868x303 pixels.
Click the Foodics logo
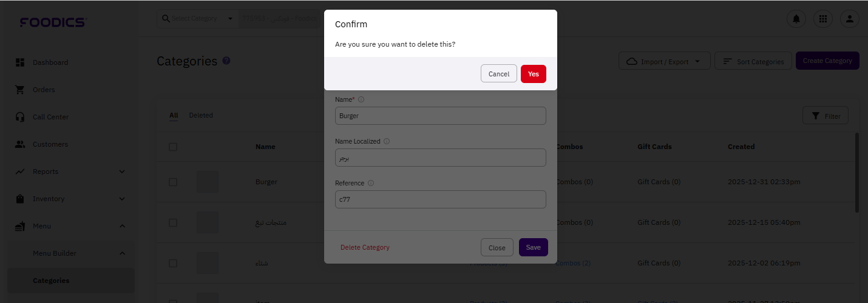pos(53,22)
